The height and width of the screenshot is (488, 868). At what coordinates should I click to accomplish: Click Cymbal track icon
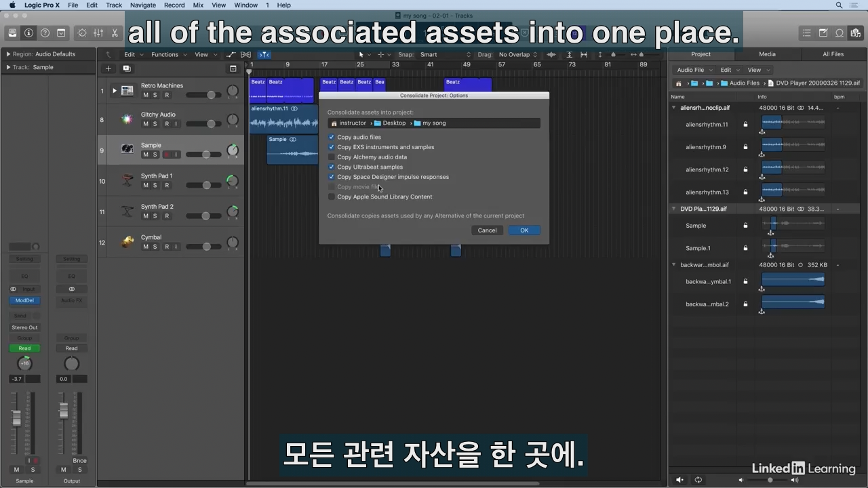point(127,242)
